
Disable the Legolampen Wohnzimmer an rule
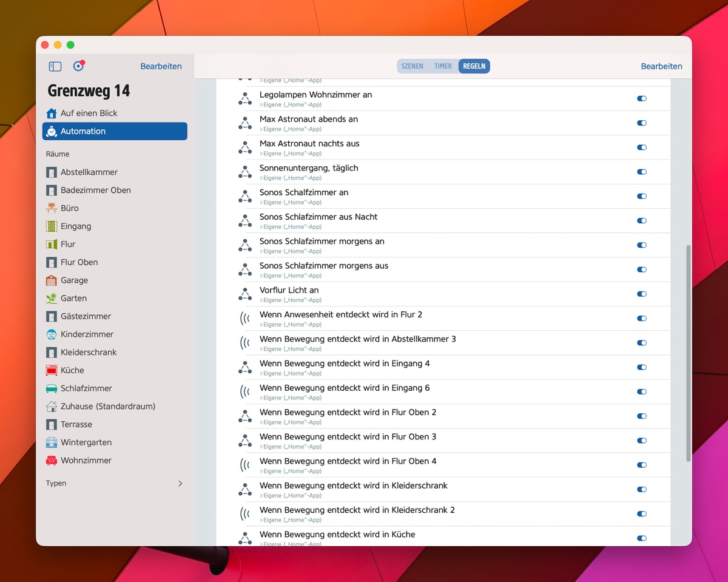(x=641, y=98)
